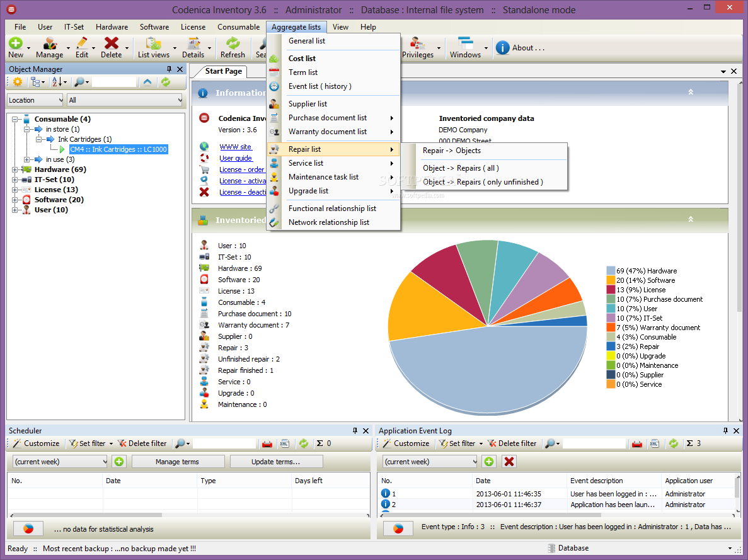Click the Object Manager green refresh icon
The image size is (748, 560).
click(x=166, y=82)
